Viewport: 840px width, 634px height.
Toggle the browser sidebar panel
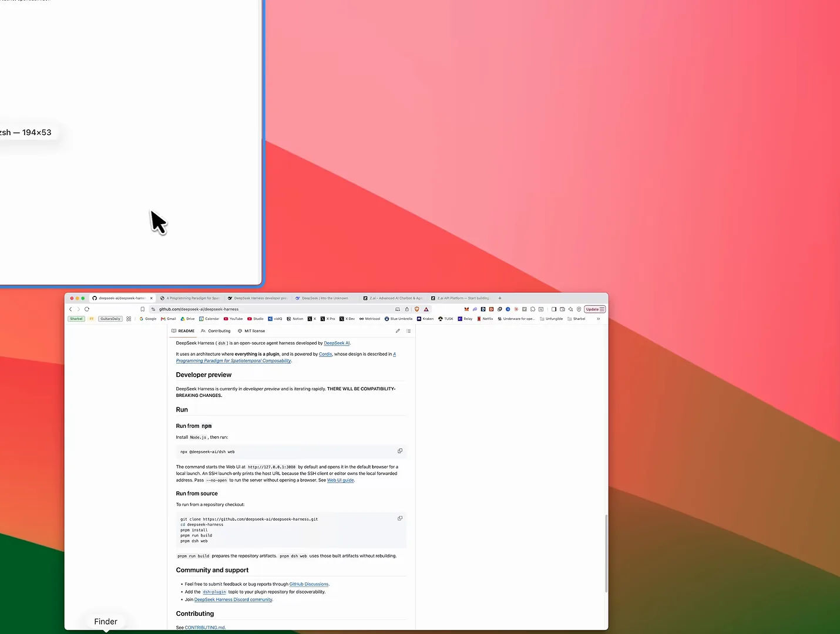click(554, 309)
